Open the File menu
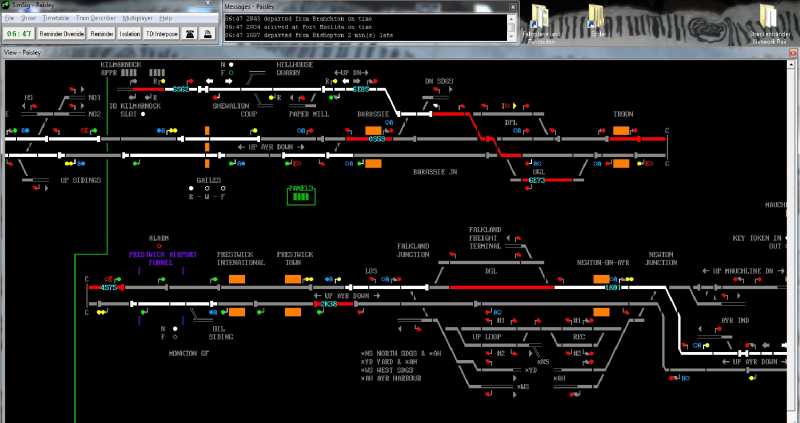 click(10, 18)
